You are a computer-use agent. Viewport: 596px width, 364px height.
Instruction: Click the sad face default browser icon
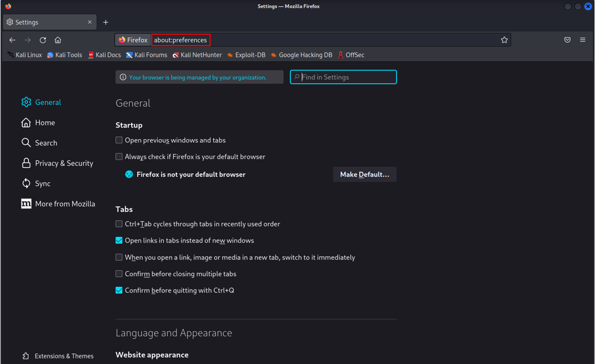point(129,174)
